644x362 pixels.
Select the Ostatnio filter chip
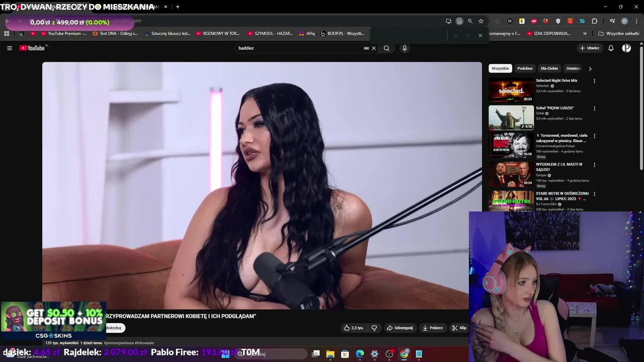pos(574,68)
